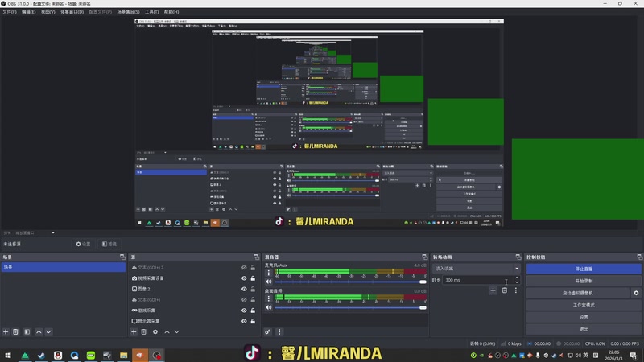Open virtual camera settings gear
Screen dimensions: 644x362
click(x=636, y=293)
